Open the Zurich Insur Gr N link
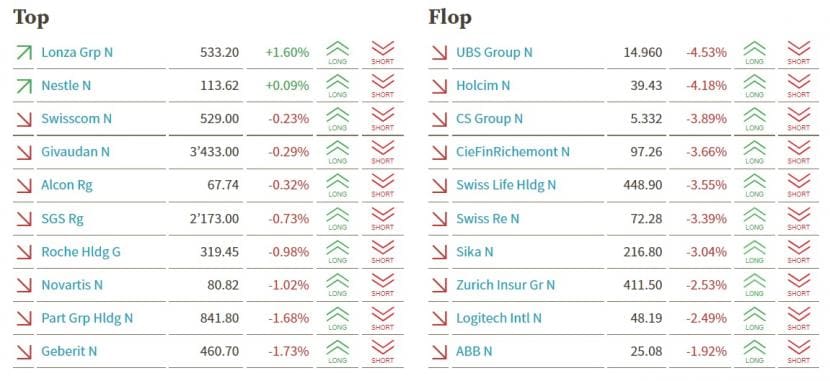This screenshot has height=381, width=830. 506,285
